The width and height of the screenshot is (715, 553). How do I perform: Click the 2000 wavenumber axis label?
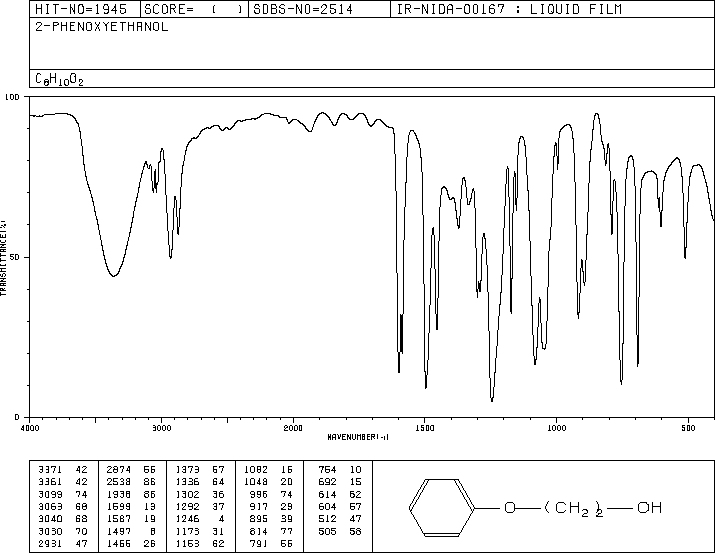pyautogui.click(x=293, y=428)
